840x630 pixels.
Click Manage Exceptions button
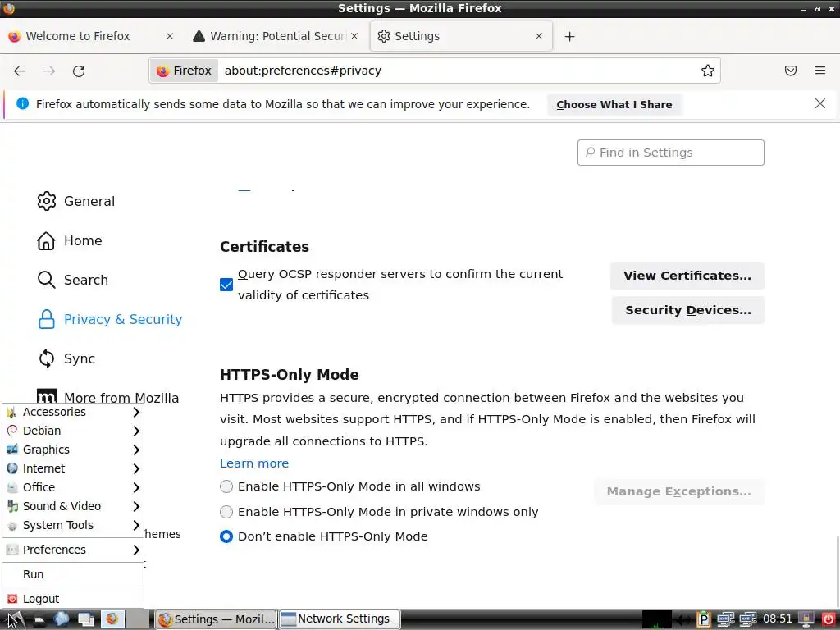point(678,491)
